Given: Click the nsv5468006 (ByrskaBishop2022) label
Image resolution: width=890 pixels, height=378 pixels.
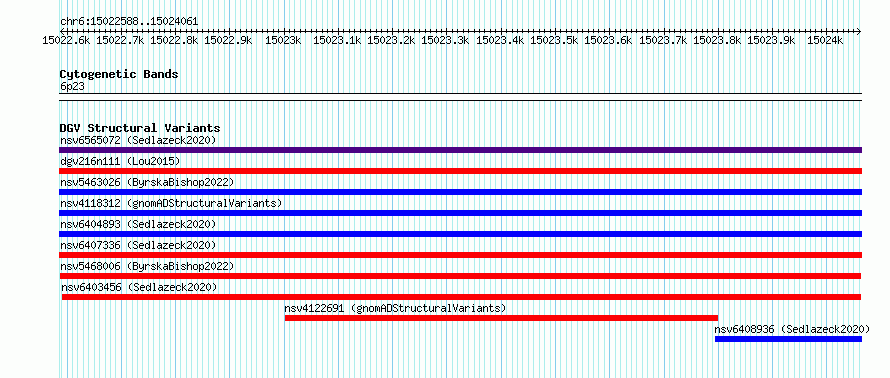Looking at the screenshot, I should [147, 266].
